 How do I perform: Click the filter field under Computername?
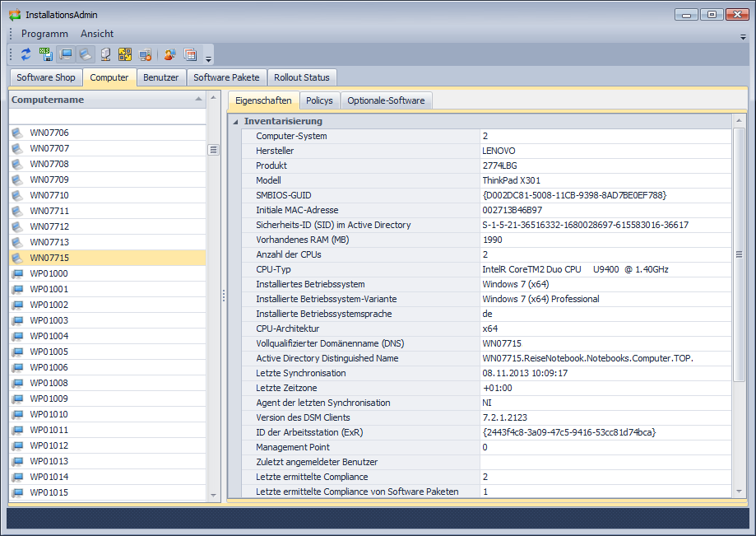tap(107, 117)
